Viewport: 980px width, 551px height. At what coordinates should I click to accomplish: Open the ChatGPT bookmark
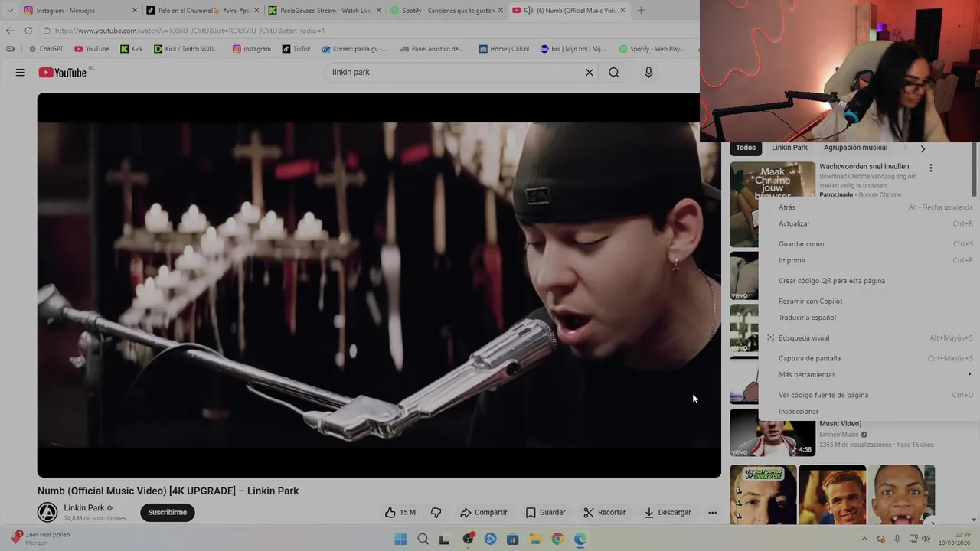(x=46, y=49)
